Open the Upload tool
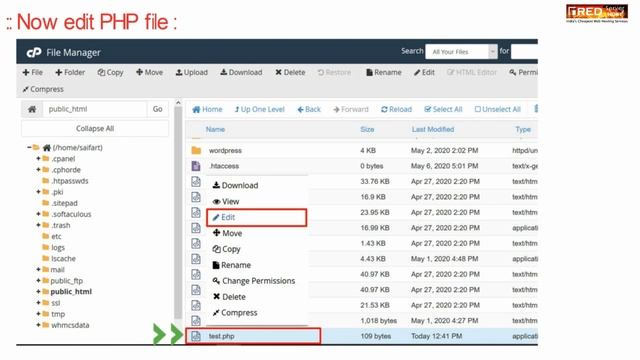 tap(191, 72)
